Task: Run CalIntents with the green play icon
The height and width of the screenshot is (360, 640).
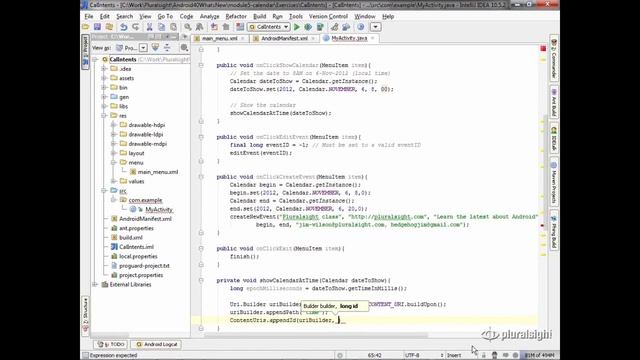Action: tap(297, 27)
